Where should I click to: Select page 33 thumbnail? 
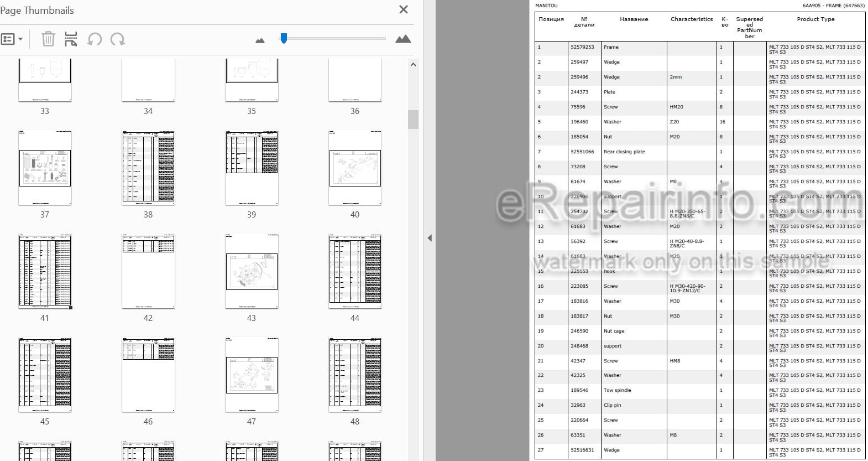tap(45, 81)
